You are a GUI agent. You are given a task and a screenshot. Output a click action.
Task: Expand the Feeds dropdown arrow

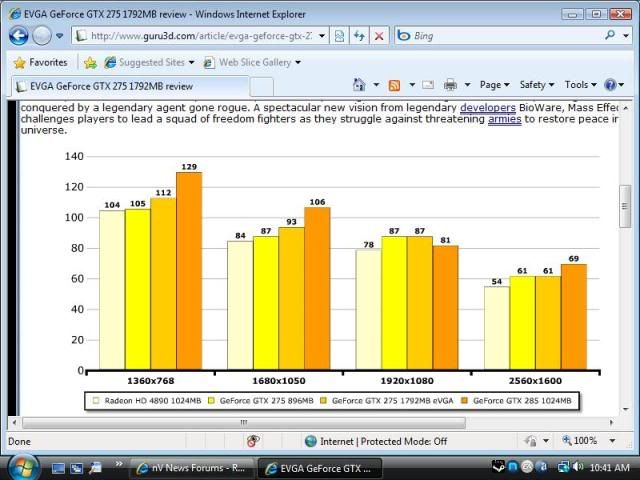coord(412,85)
